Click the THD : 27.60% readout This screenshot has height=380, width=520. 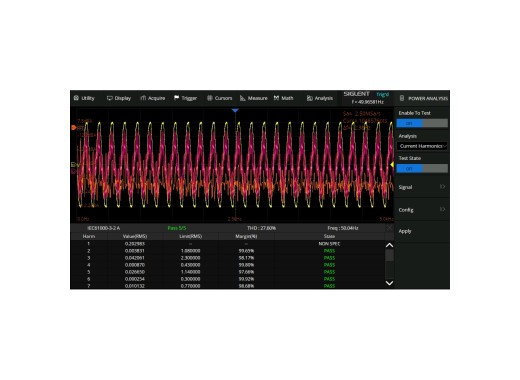(x=261, y=228)
